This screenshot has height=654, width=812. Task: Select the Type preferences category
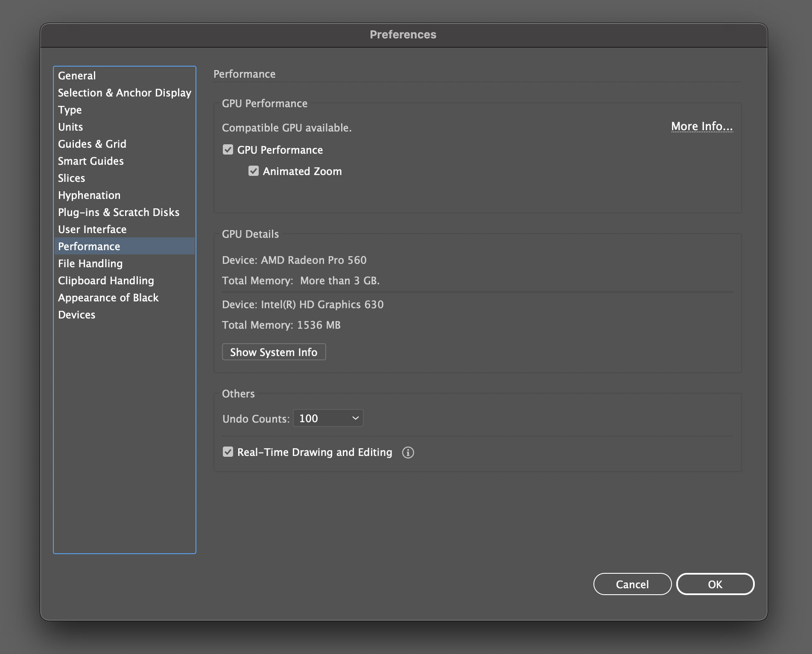70,110
